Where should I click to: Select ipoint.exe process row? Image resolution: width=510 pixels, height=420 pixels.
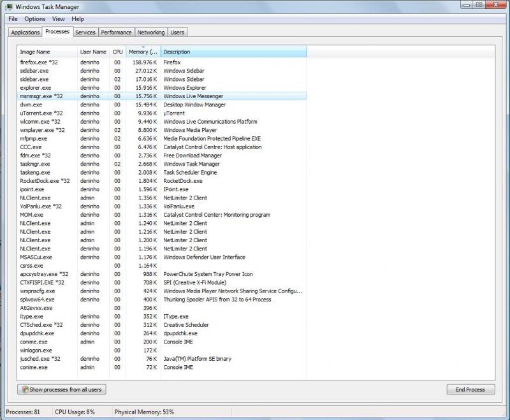point(162,189)
